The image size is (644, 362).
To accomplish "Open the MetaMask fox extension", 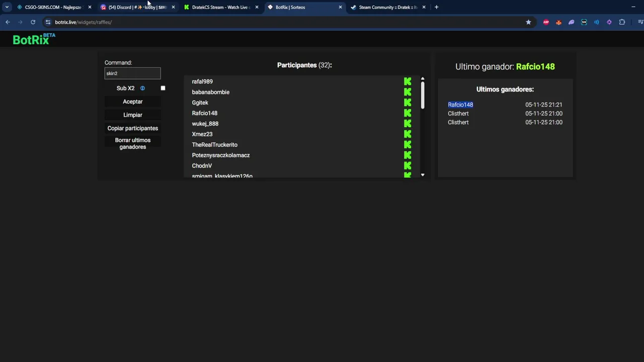I will [x=558, y=22].
